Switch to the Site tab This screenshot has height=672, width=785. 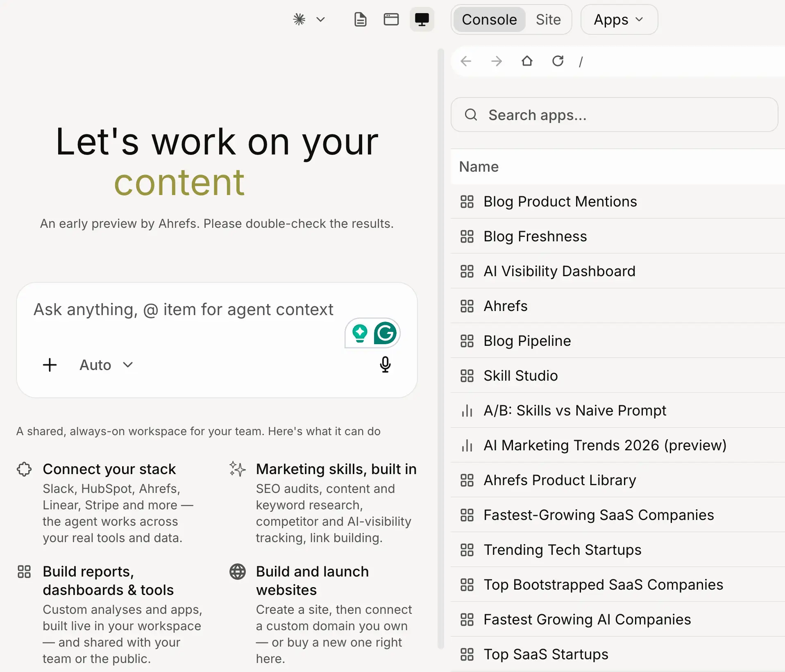pos(548,20)
